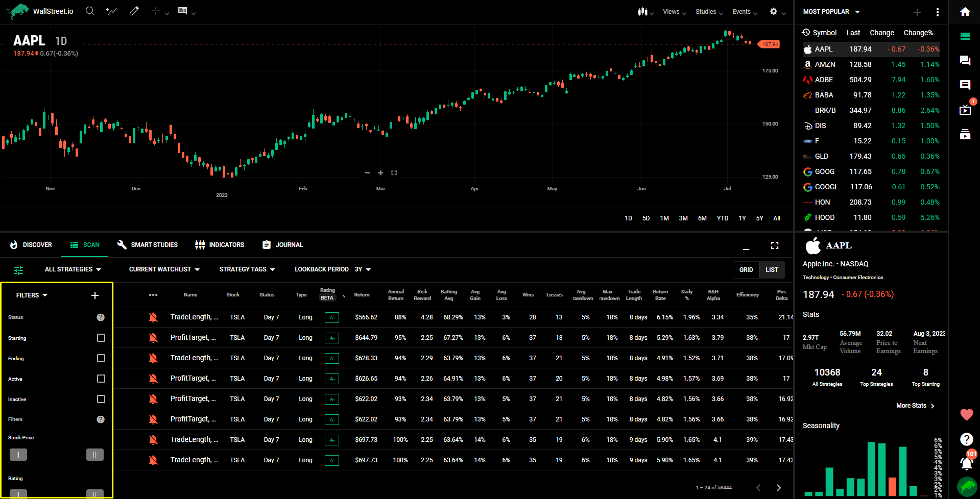Adjust Stock Price minimum slider handle
Screen dimensions: 980x499
click(18, 455)
